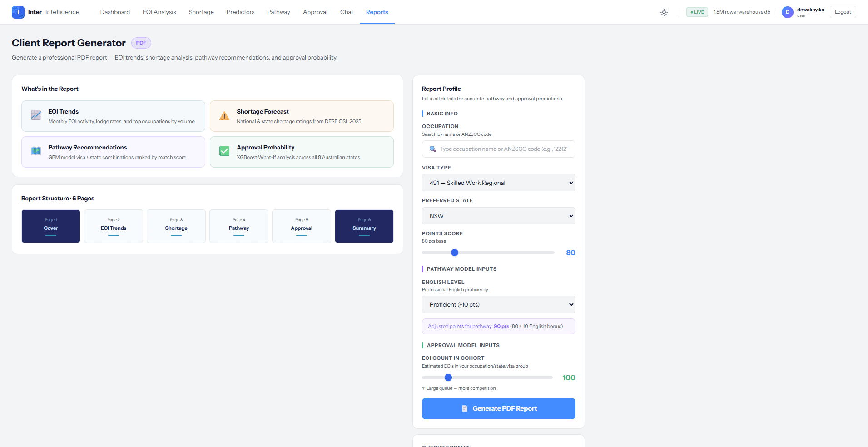Focus the occupation search input field
This screenshot has height=447, width=868.
point(499,149)
